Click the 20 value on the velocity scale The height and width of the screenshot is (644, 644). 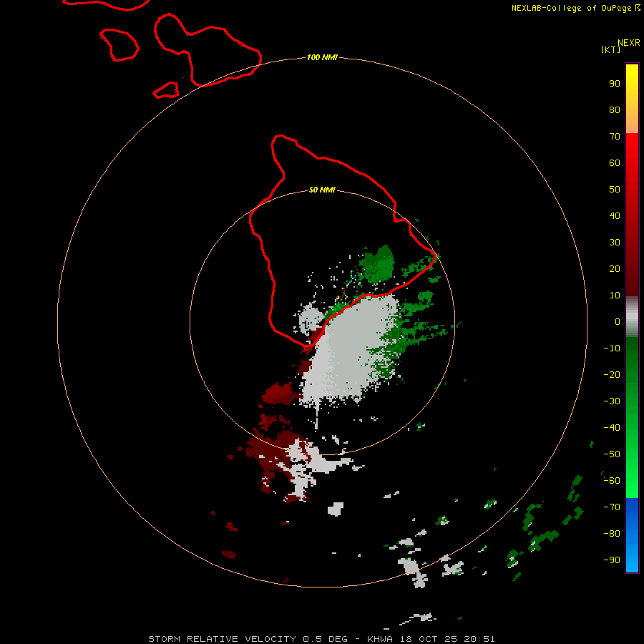click(615, 268)
